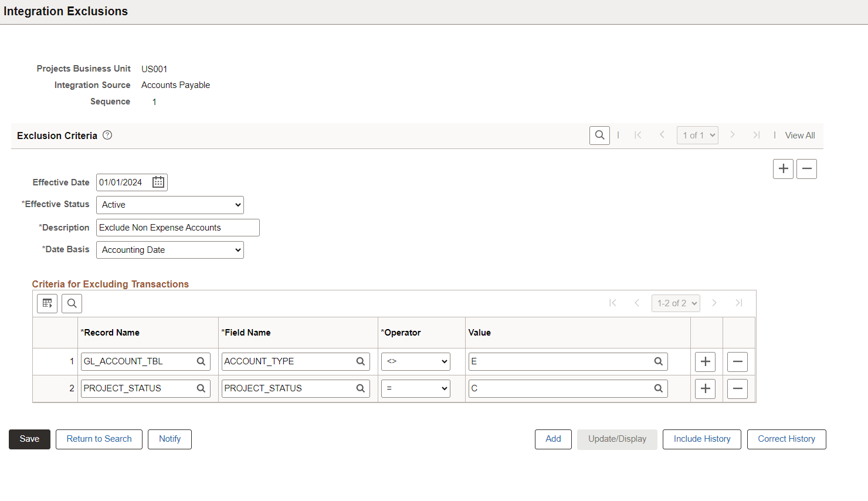This screenshot has width=868, height=501.
Task: Look up Field Name for ACCOUNT_TYPE
Action: click(x=361, y=361)
